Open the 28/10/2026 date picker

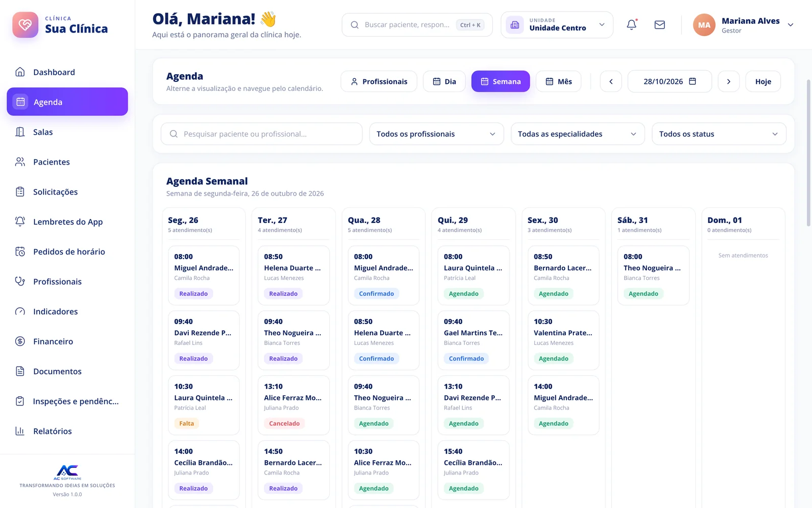[x=669, y=81]
